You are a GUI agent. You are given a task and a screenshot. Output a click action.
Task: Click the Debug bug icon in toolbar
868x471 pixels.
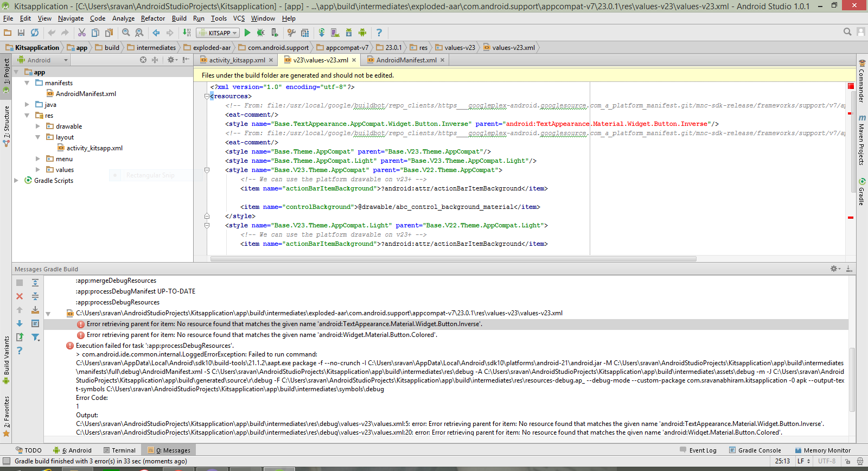[260, 33]
